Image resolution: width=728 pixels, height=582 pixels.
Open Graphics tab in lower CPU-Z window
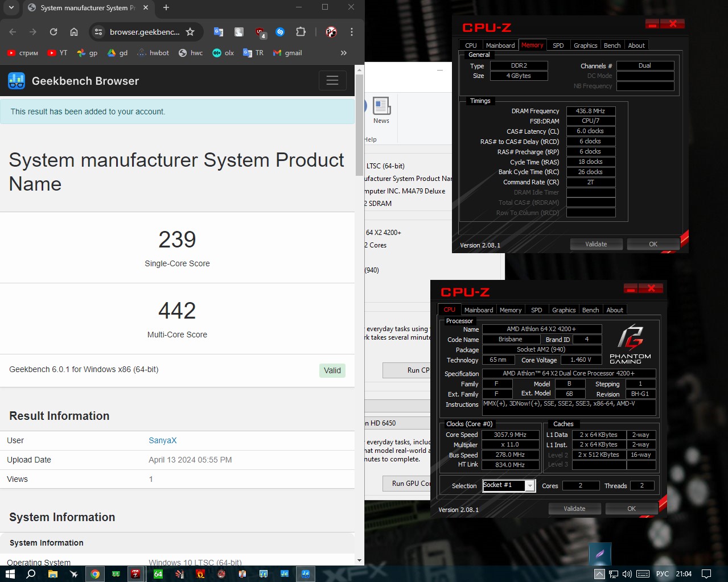564,310
